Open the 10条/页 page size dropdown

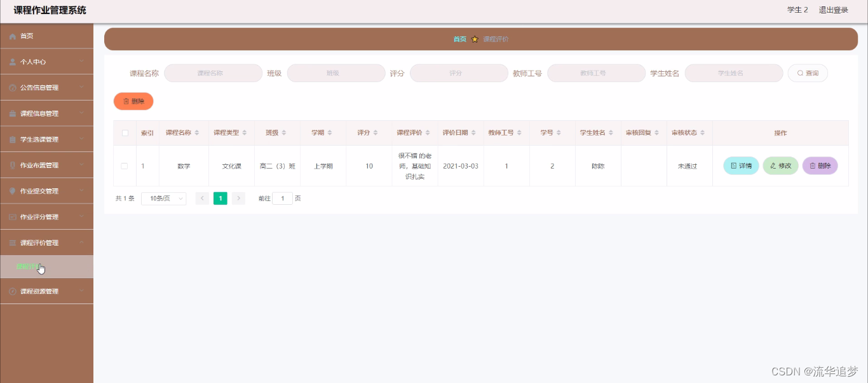click(164, 198)
